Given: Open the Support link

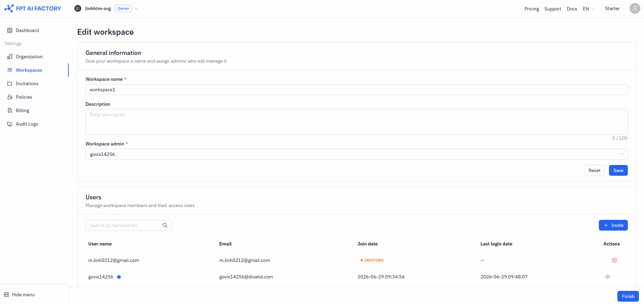Looking at the screenshot, I should click(553, 9).
